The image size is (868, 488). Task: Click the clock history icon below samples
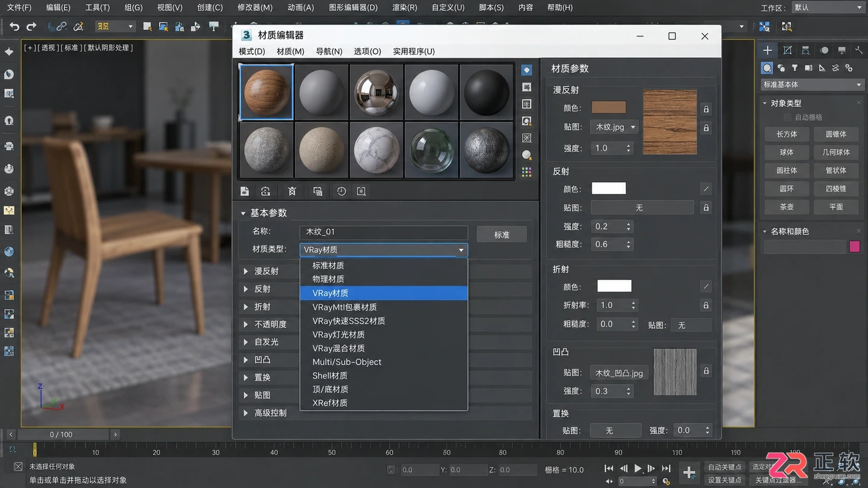[341, 191]
